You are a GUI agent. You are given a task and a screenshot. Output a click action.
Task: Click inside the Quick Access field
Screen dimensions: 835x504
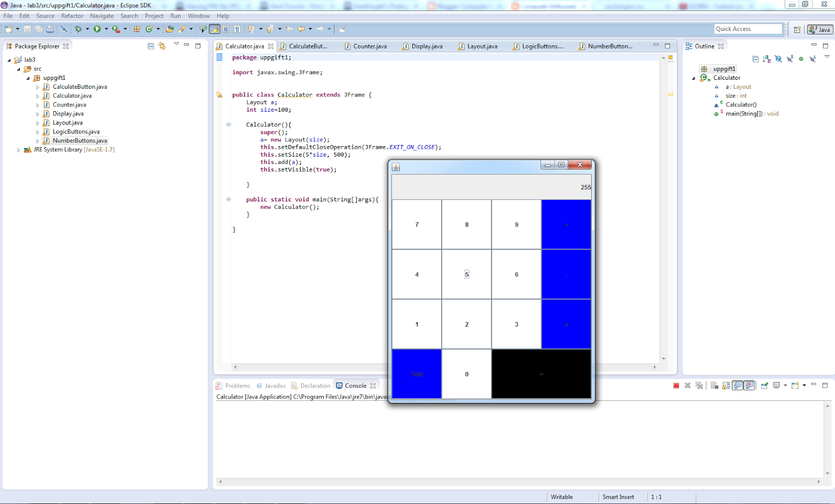(747, 29)
